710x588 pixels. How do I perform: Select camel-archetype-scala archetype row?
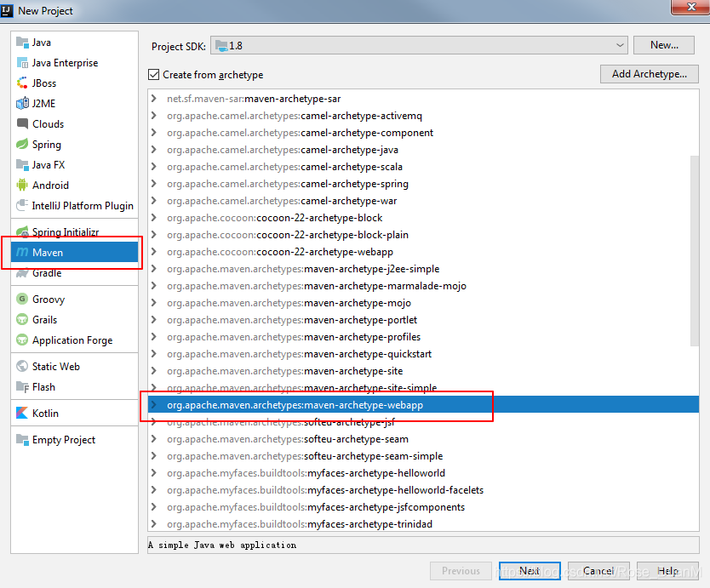coord(423,167)
